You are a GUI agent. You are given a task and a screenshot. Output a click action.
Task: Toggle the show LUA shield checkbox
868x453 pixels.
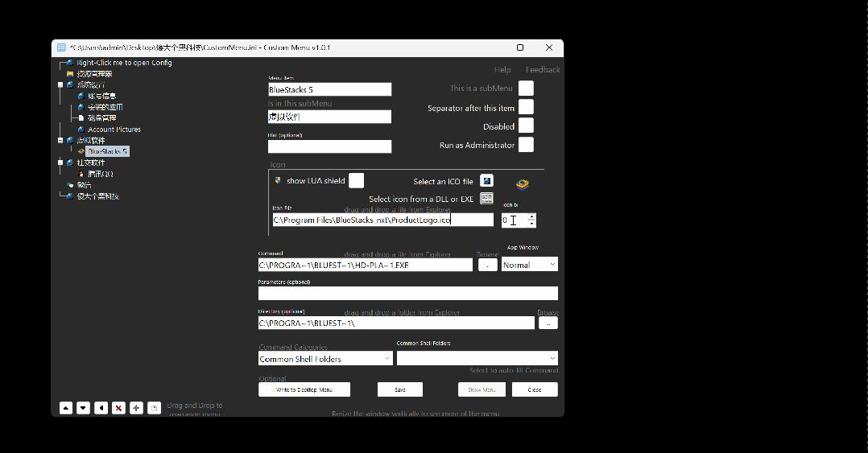[357, 180]
